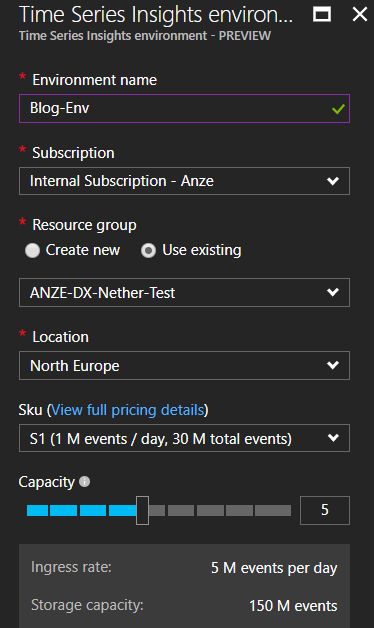Screen dimensions: 374x628
Task: Click the Environment name input field
Action: pos(184,109)
